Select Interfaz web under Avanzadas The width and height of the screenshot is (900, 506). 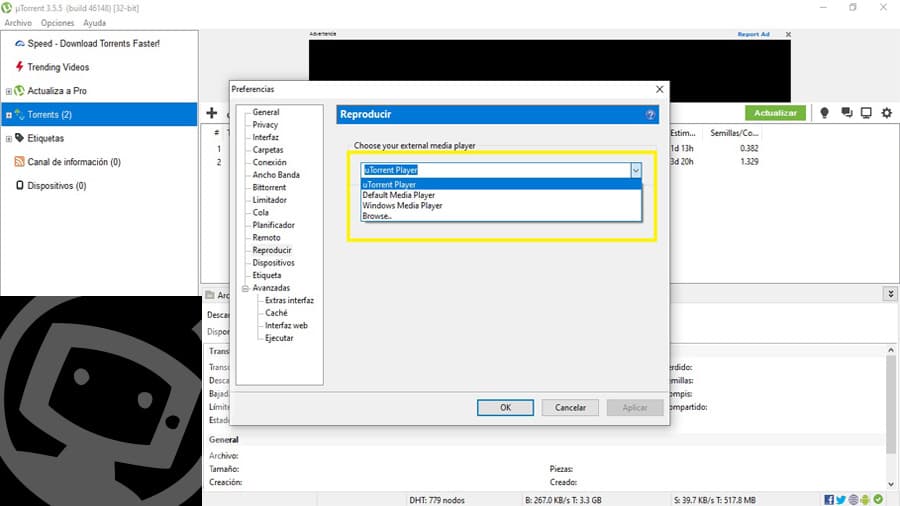click(286, 325)
